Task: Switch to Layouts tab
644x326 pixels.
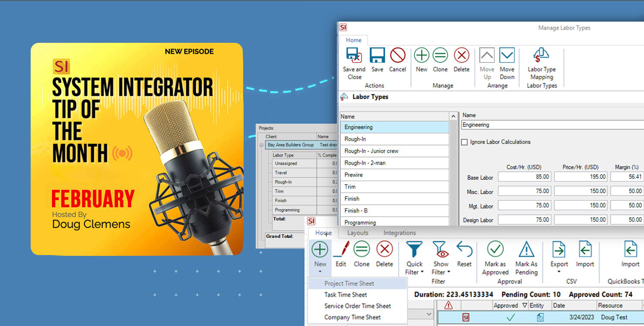Action: click(358, 233)
